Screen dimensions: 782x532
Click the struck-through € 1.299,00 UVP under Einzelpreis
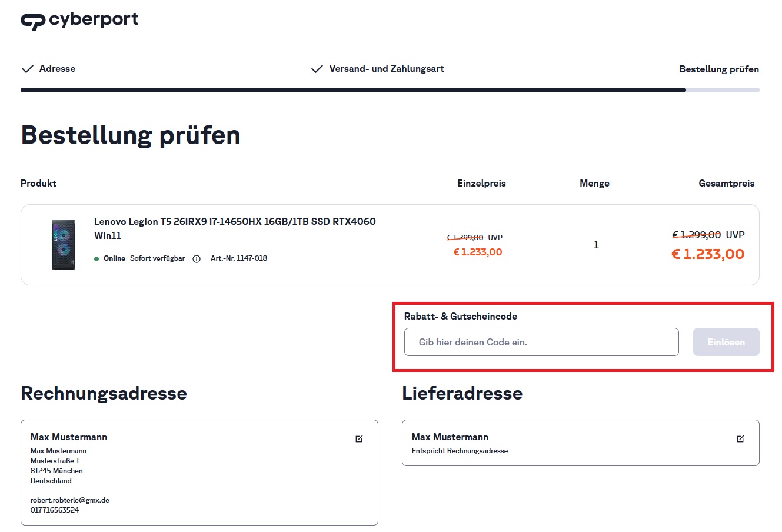pyautogui.click(x=475, y=238)
